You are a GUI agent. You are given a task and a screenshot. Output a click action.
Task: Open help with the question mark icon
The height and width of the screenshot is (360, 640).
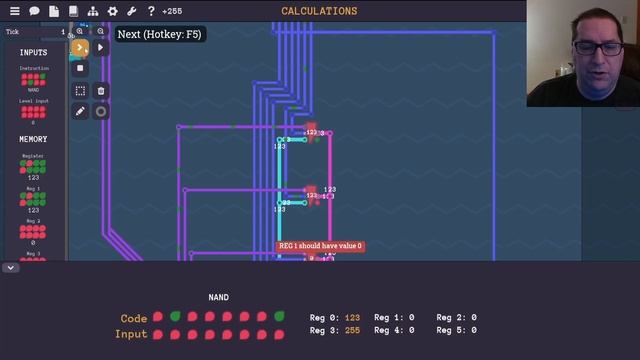tap(151, 11)
